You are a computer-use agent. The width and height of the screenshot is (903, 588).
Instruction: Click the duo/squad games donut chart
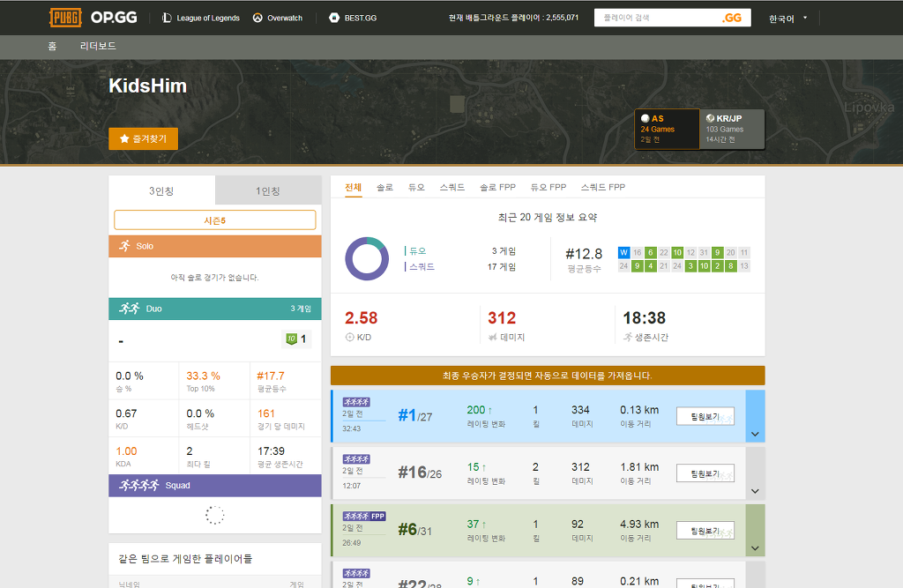pos(367,258)
